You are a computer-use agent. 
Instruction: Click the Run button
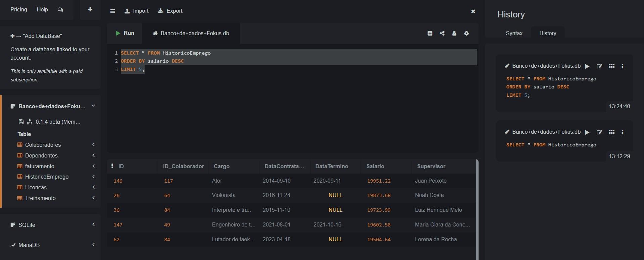(x=125, y=33)
